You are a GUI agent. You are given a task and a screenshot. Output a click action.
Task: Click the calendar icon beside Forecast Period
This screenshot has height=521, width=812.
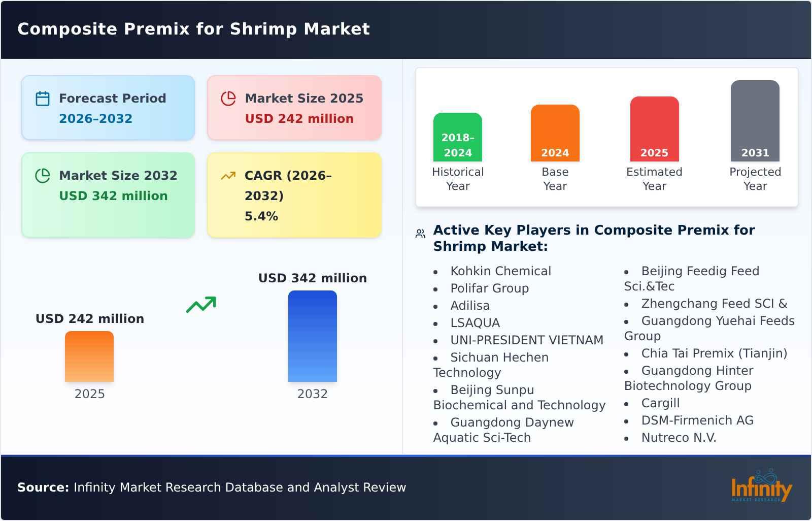click(42, 97)
